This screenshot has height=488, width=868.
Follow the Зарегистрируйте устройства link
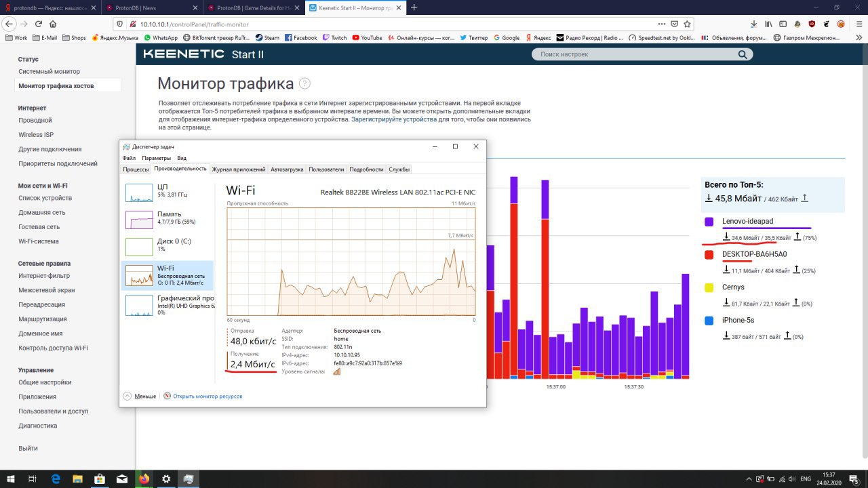[x=394, y=119]
